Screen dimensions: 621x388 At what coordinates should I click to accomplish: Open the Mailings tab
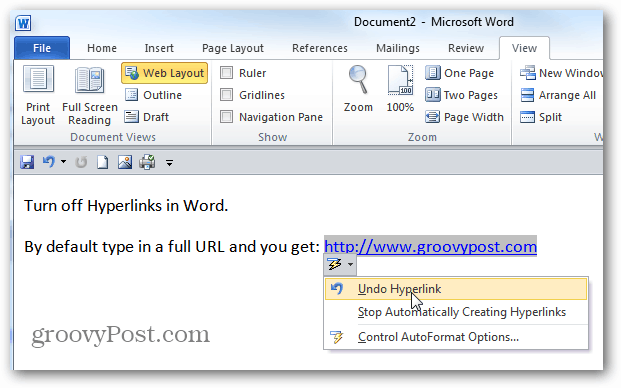point(398,48)
